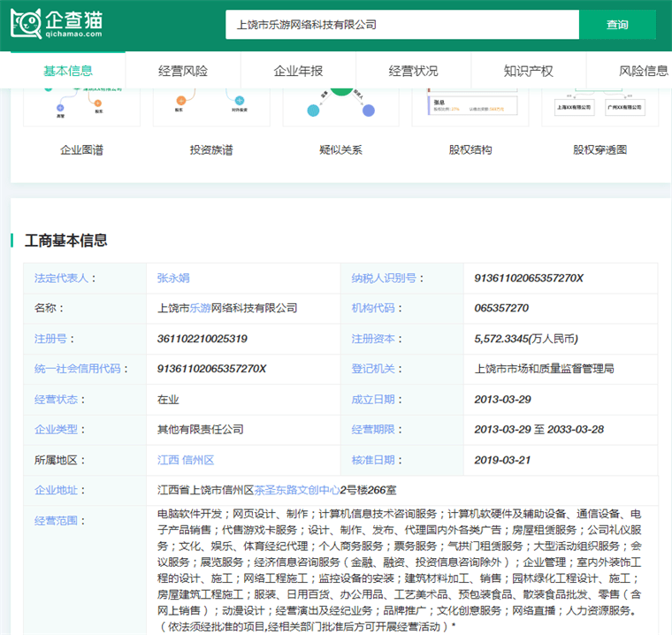Screen dimensions: 672x635
Task: Click the 查询 search button
Action: click(x=617, y=25)
